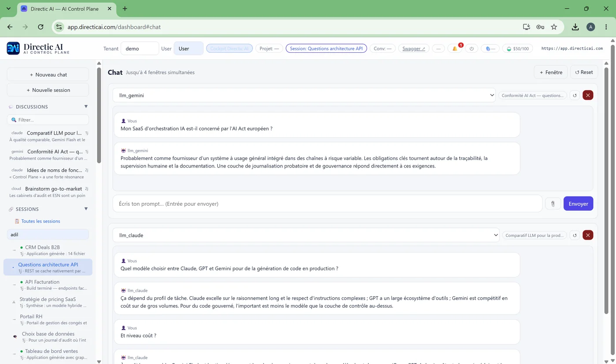This screenshot has height=364, width=616.
Task: Open the Brainstorm go-to-market discussion
Action: click(x=48, y=192)
